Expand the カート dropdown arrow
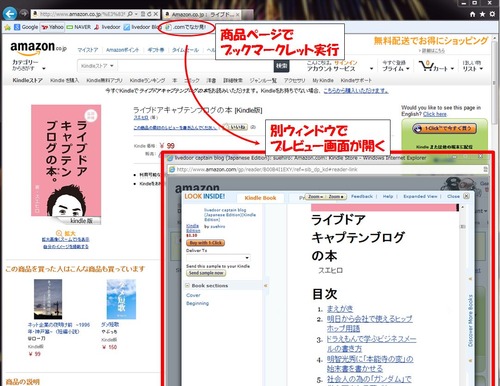Image resolution: width=500 pixels, height=386 pixels. pyautogui.click(x=452, y=68)
